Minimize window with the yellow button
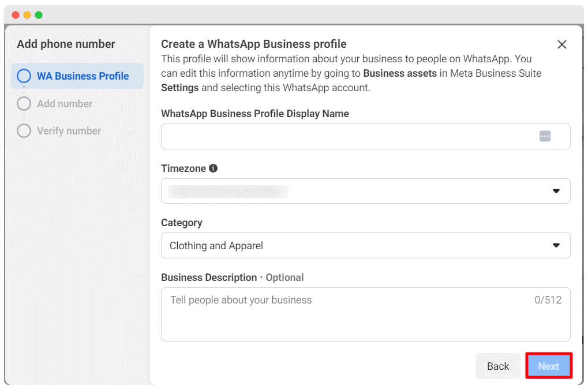 click(x=27, y=15)
